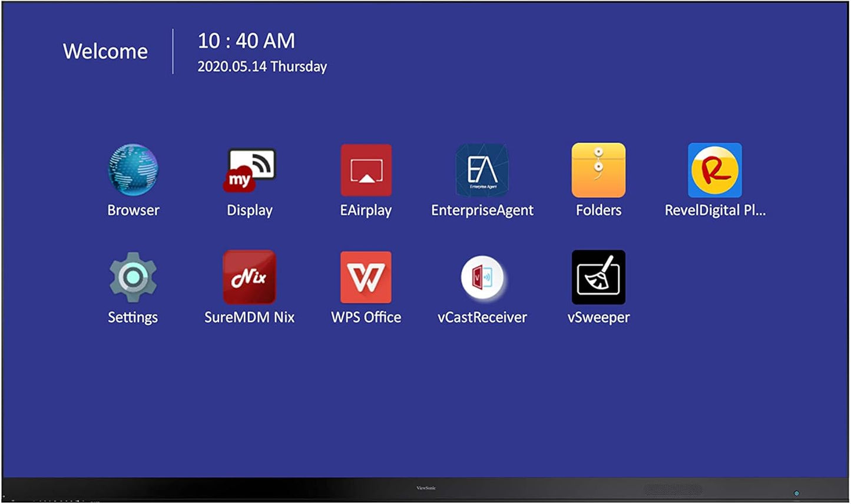Open the EAirplay app
Screen dimensions: 851x504
[366, 170]
